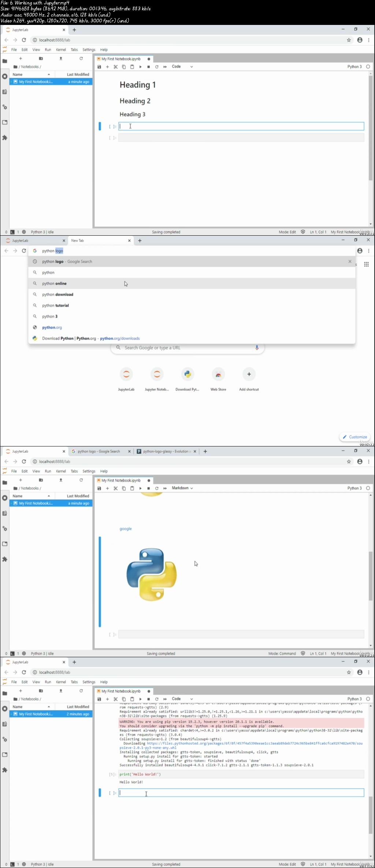Screen dimensions: 375x868
Task: Click 'Mode: Command' in the status bar
Action: tap(282, 654)
